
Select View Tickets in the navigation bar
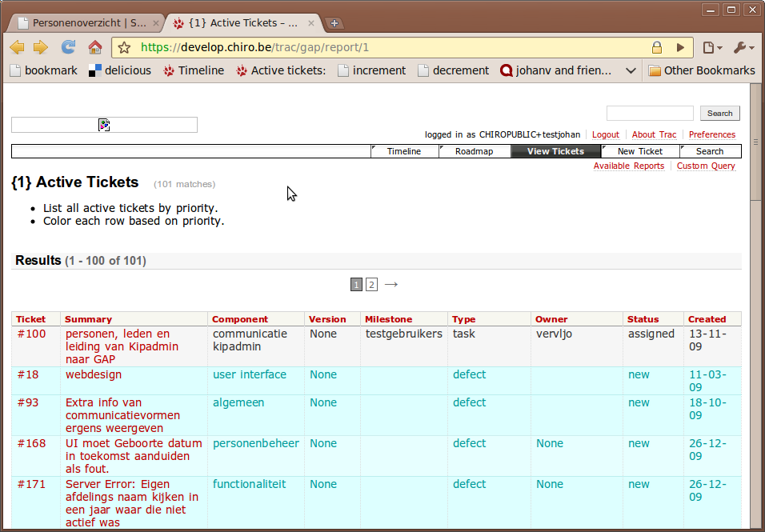(x=555, y=151)
